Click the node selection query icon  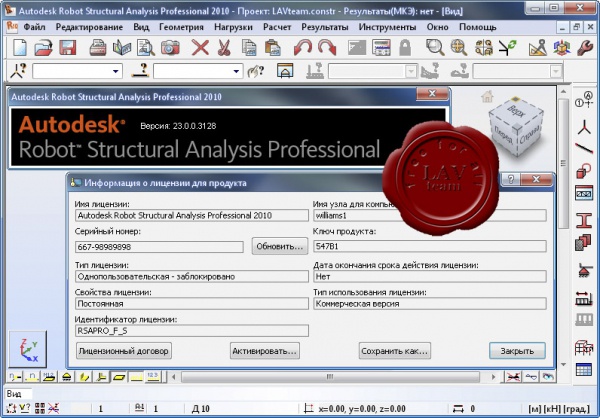click(18, 71)
